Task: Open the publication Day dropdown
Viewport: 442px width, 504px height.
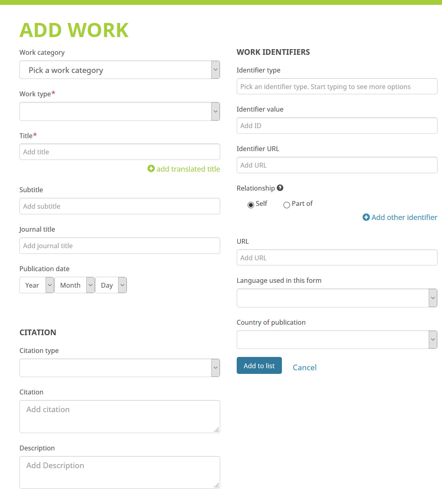Action: tap(111, 285)
